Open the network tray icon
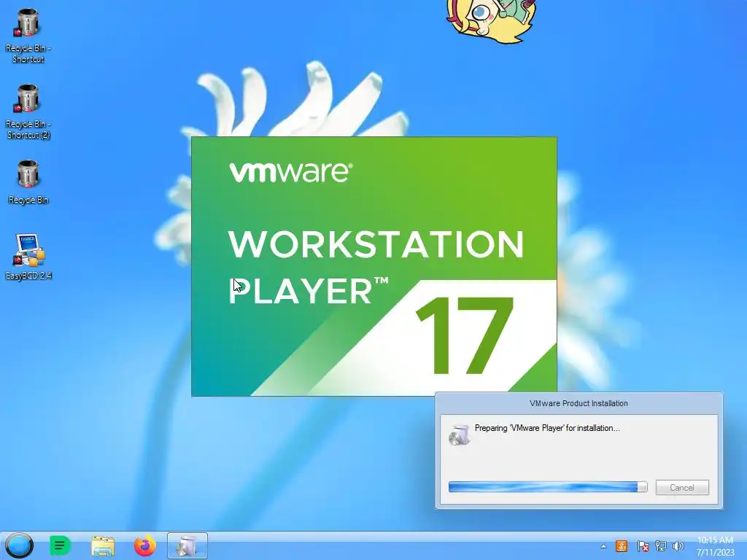 point(660,545)
